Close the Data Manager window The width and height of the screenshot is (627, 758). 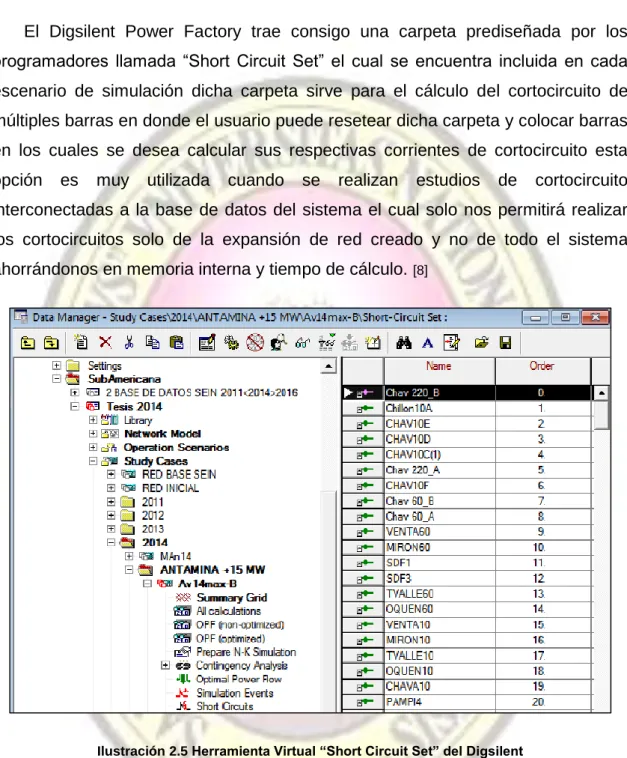point(596,317)
